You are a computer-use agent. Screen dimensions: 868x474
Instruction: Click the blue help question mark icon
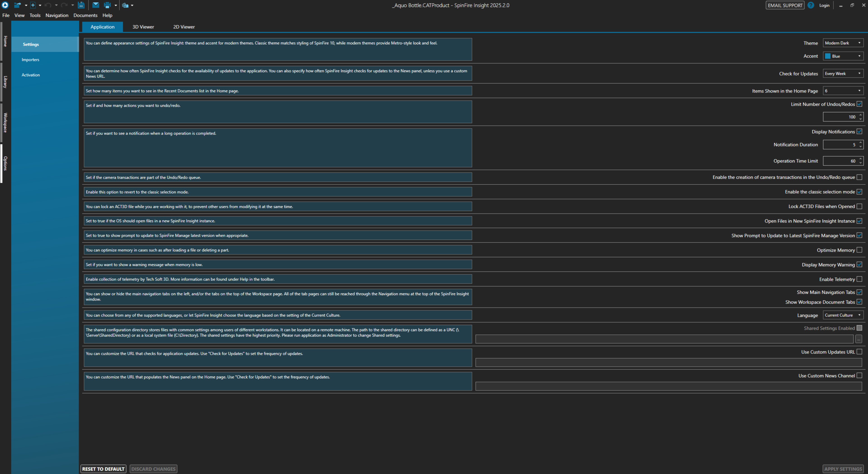[811, 5]
